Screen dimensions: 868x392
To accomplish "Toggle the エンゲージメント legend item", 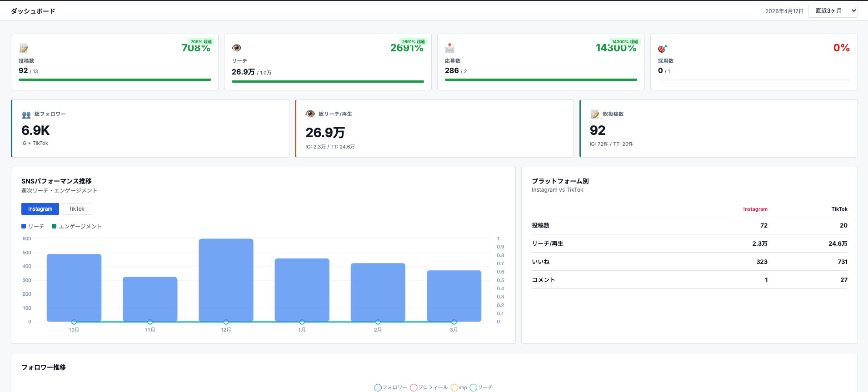I will point(77,226).
